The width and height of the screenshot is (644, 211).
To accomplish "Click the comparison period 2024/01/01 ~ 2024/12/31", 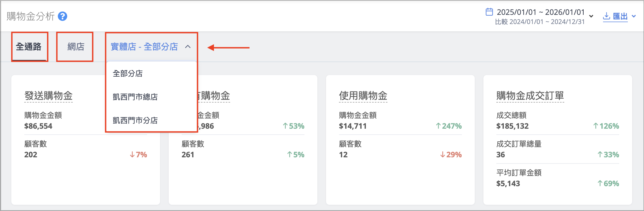I will click(540, 22).
